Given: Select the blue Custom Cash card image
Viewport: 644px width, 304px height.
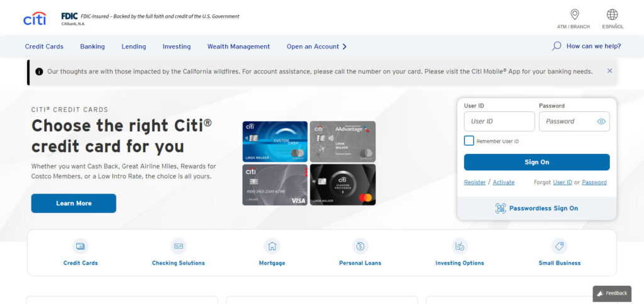Looking at the screenshot, I should [x=275, y=141].
